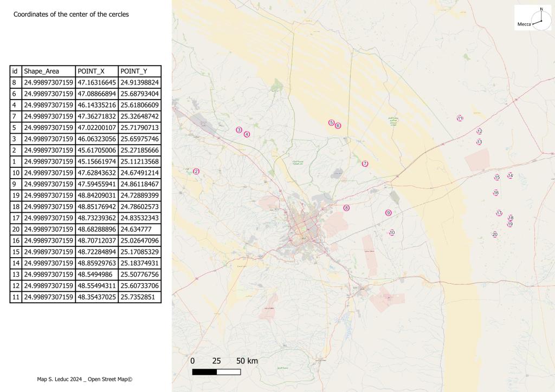Click circle marker number 2 on map
The height and width of the screenshot is (392, 555).
196,172
